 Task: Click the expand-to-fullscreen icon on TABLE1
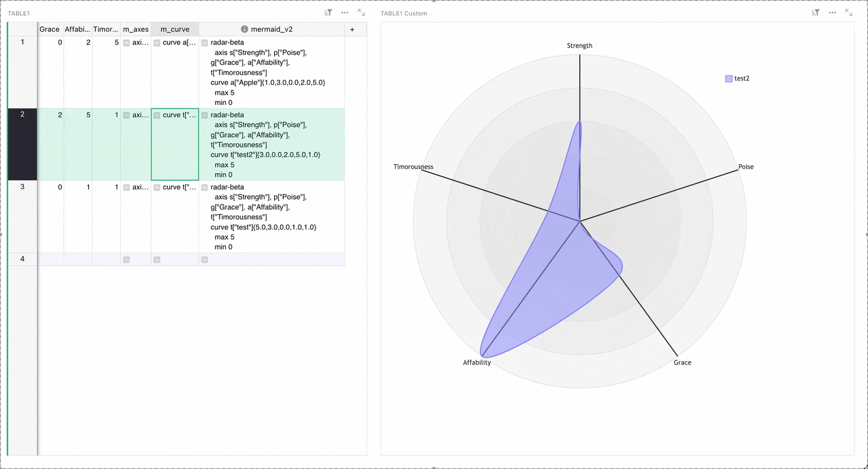point(361,12)
